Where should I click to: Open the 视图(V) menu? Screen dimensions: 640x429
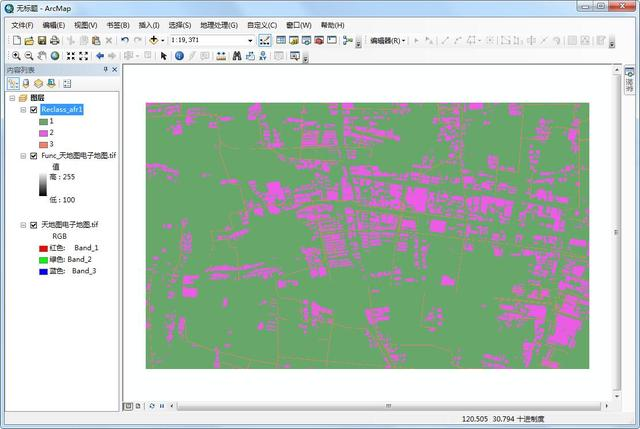[x=85, y=25]
